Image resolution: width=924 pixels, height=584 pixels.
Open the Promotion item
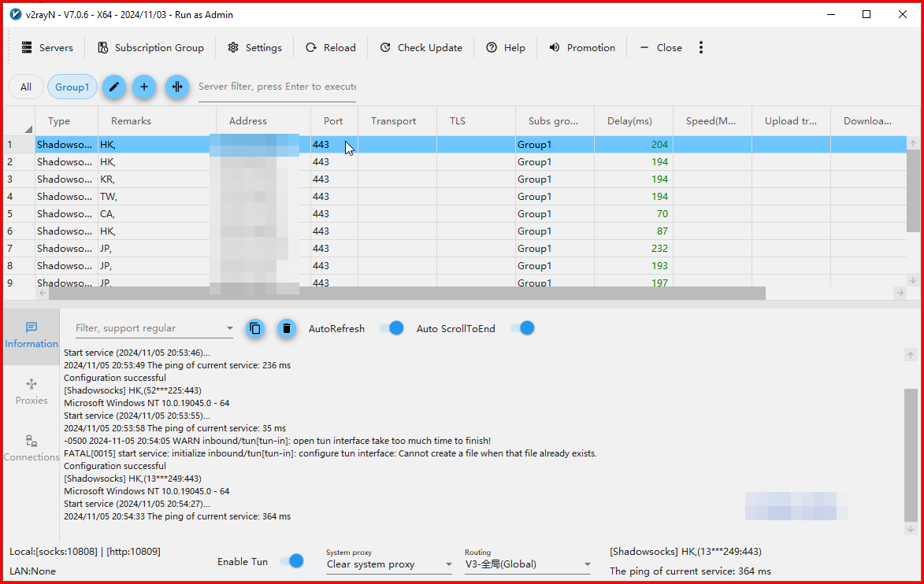pyautogui.click(x=581, y=48)
